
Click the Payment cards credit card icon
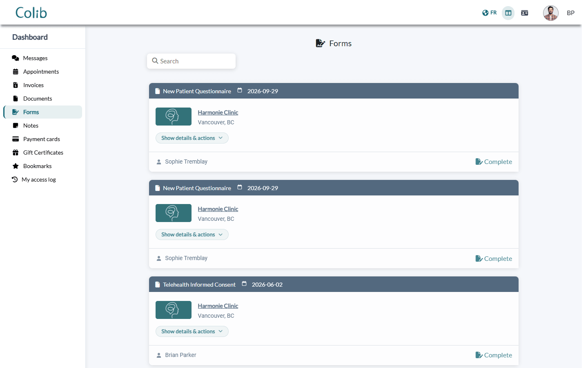(x=16, y=139)
